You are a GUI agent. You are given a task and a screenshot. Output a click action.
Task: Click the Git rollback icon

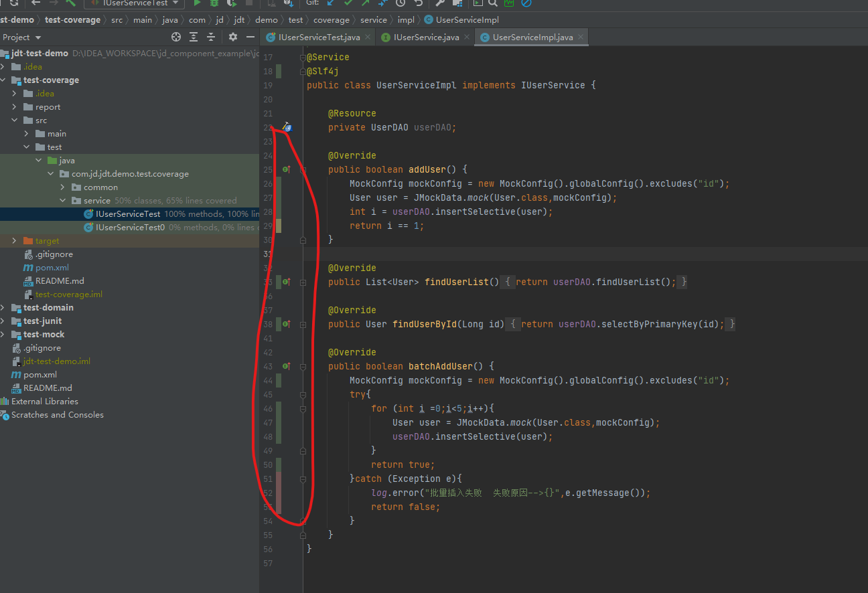tap(418, 3)
